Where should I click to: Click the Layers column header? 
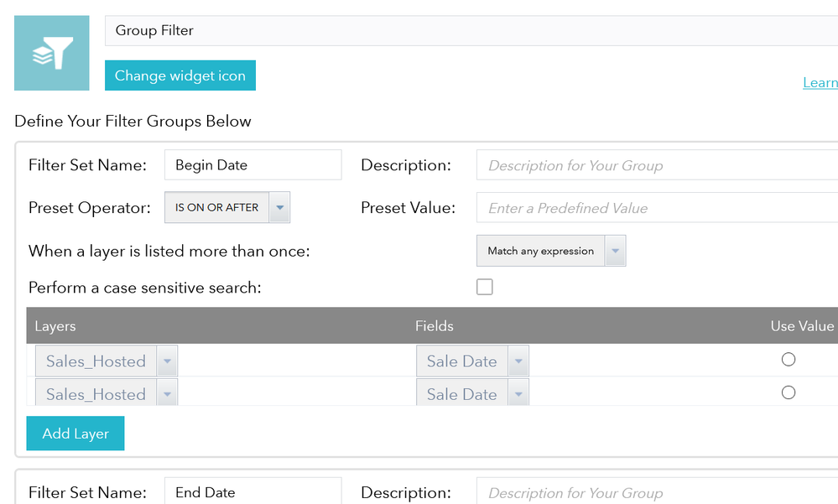pos(55,325)
